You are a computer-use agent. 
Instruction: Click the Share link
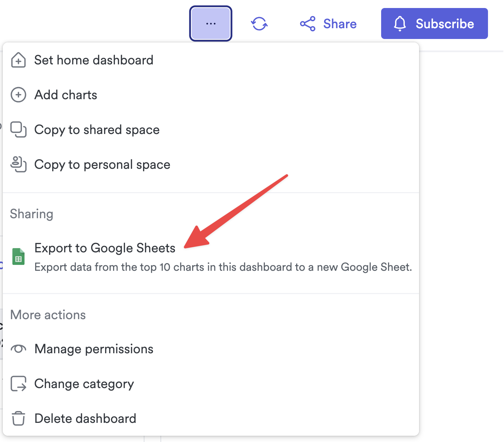tap(340, 24)
